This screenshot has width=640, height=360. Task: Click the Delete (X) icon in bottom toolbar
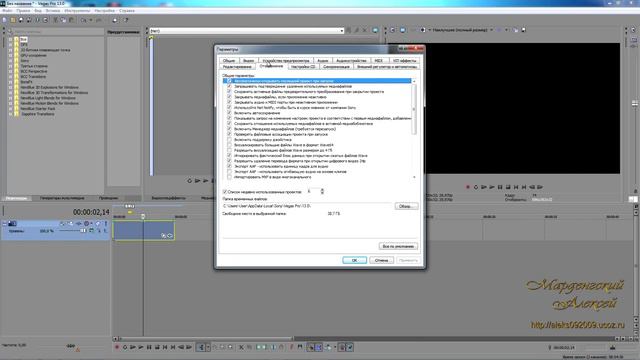pyautogui.click(x=241, y=347)
